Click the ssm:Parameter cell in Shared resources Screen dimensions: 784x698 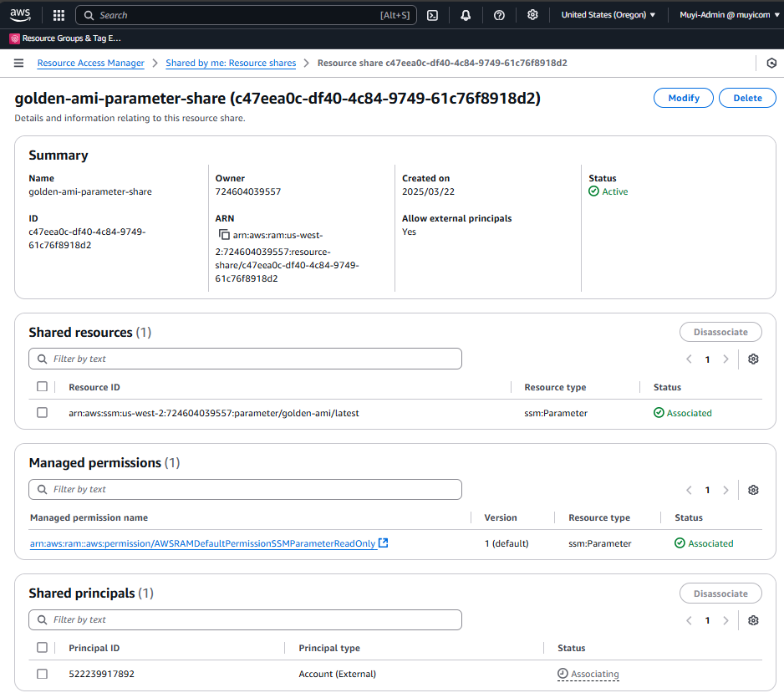[x=556, y=413]
